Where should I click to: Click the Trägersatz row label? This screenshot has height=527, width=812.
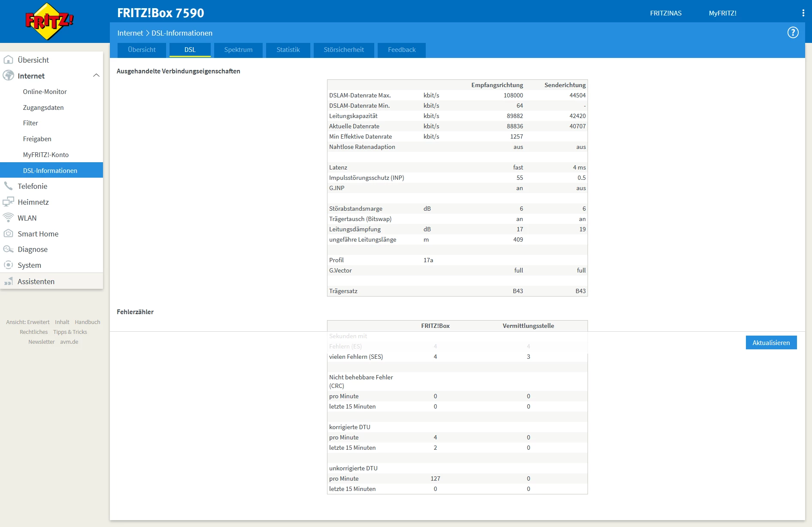click(x=343, y=291)
